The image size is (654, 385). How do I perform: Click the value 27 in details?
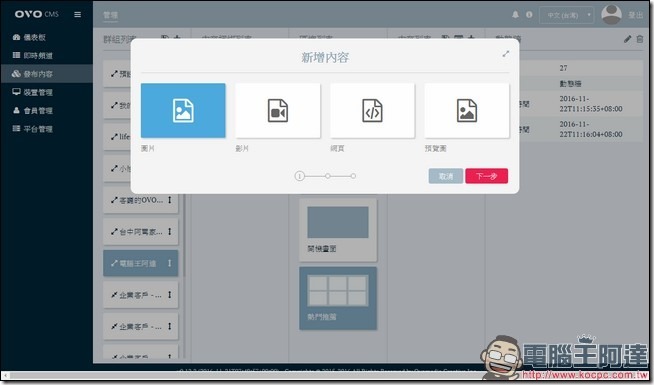coord(563,68)
